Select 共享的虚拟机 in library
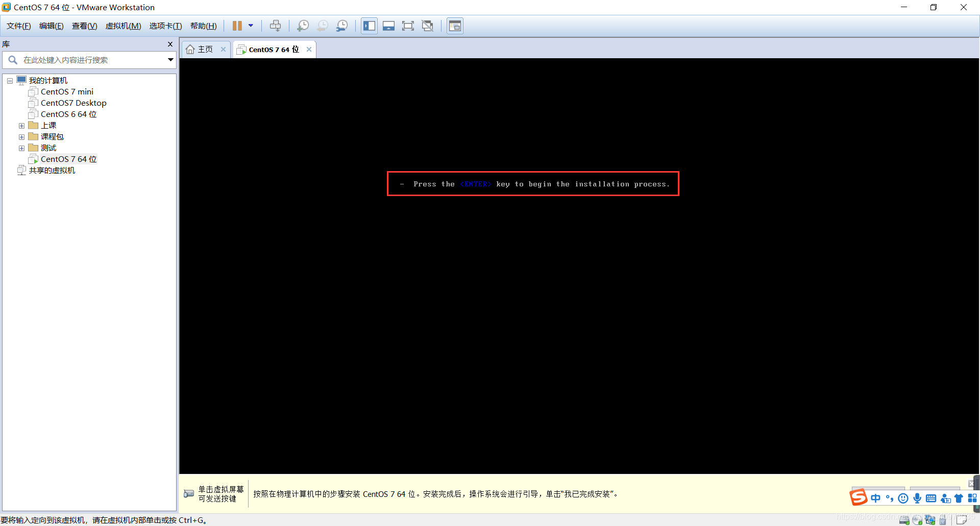 (x=52, y=171)
